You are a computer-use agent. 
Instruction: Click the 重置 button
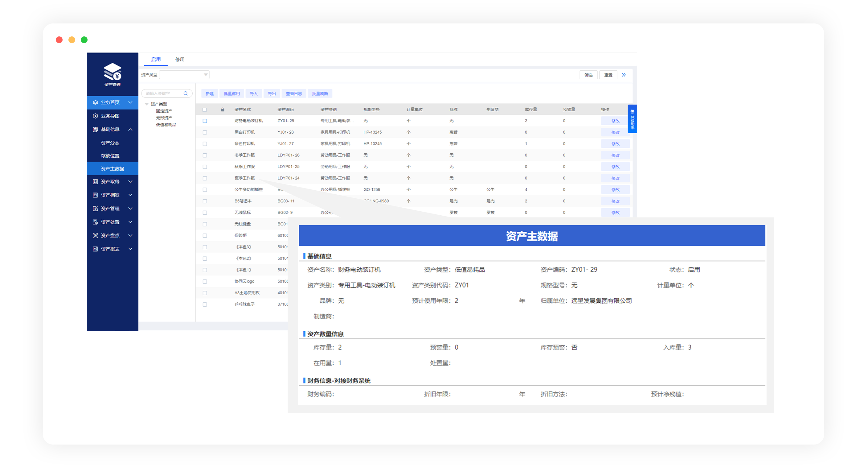(x=608, y=75)
